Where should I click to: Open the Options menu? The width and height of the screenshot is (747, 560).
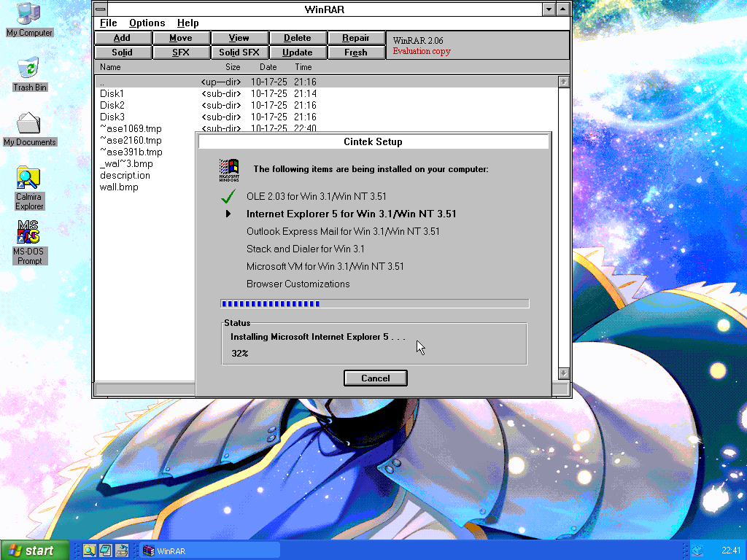click(x=147, y=23)
